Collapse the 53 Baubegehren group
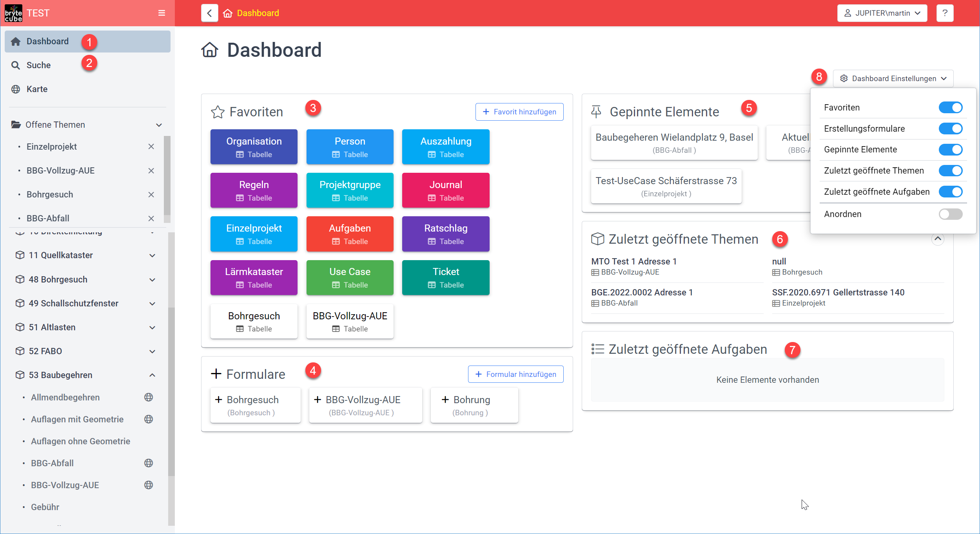 (152, 375)
